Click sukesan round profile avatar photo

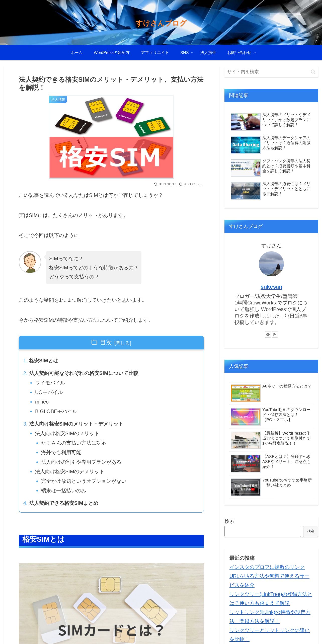tap(271, 264)
